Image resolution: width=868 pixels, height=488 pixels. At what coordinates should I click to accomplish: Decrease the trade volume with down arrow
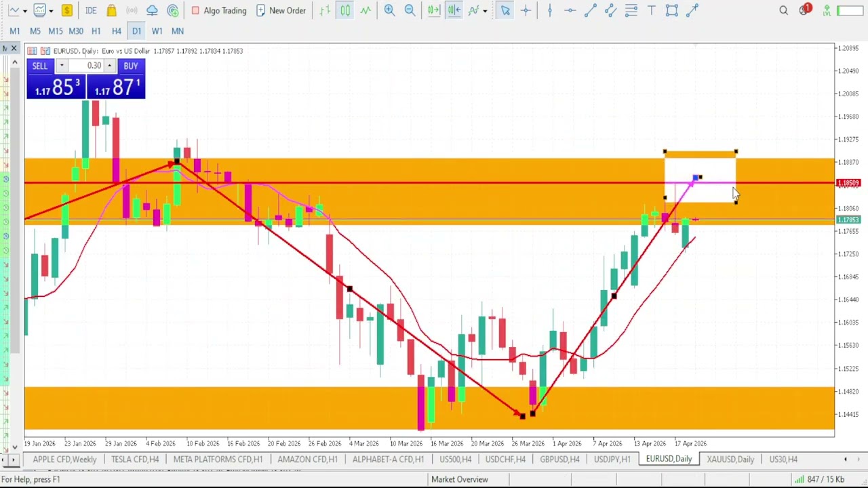pos(61,66)
